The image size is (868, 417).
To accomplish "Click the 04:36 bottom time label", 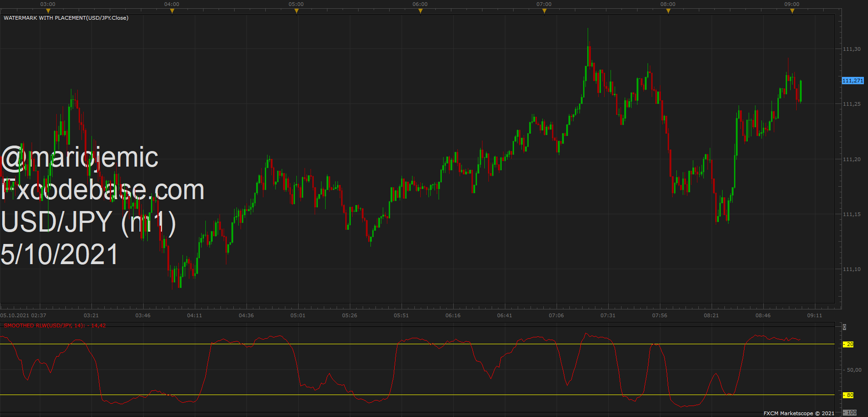I will click(x=246, y=315).
